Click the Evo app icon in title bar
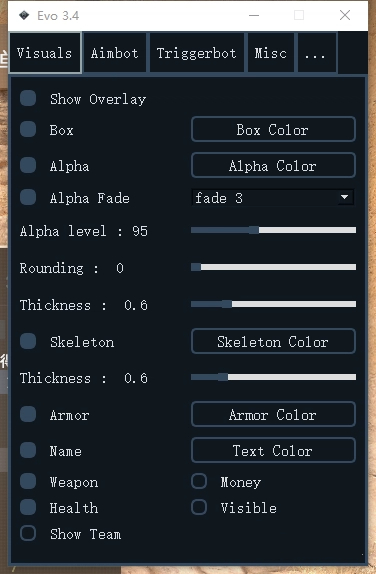The image size is (376, 574). point(24,15)
